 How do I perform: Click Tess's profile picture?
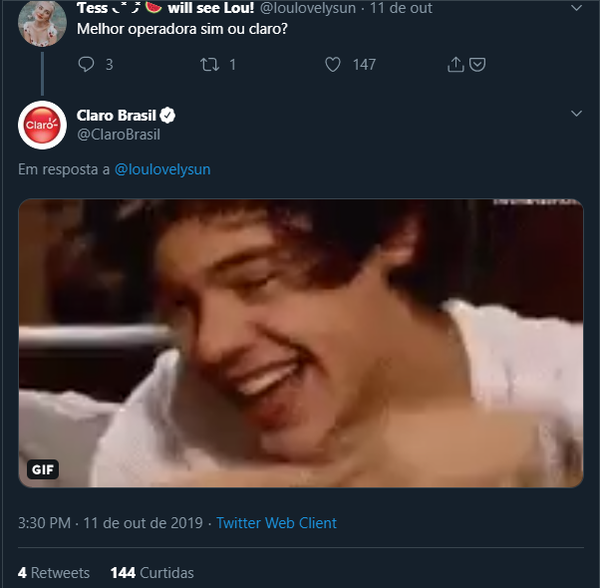tap(42, 22)
